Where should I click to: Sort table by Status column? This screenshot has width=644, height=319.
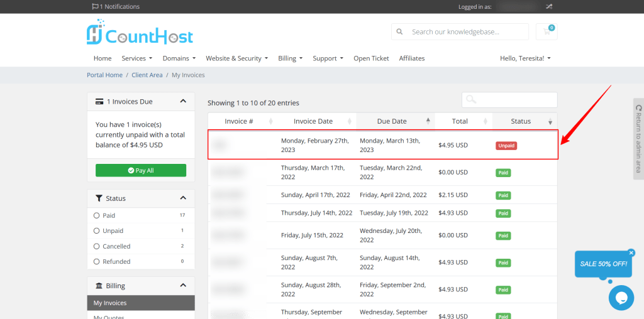click(x=525, y=121)
